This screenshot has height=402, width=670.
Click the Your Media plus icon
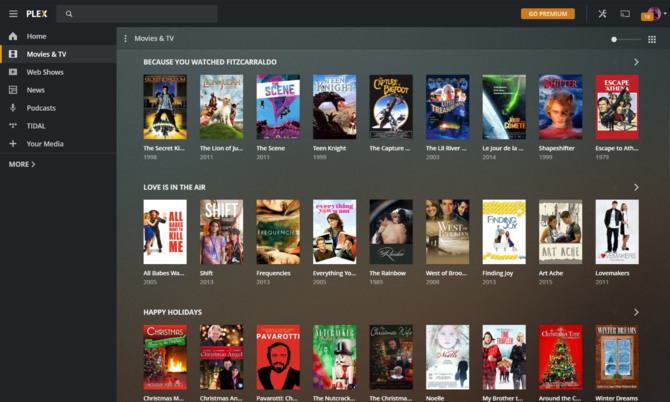tap(13, 144)
